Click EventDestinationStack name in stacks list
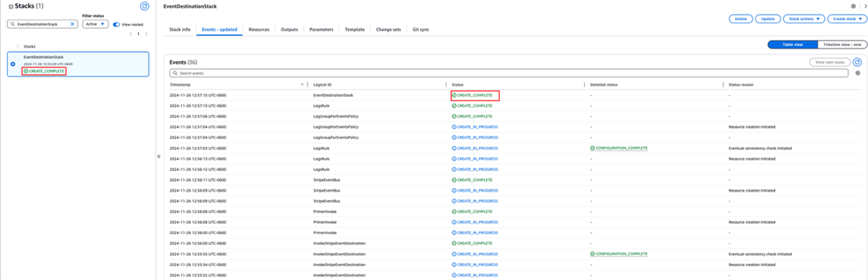The height and width of the screenshot is (280, 868). pos(43,57)
